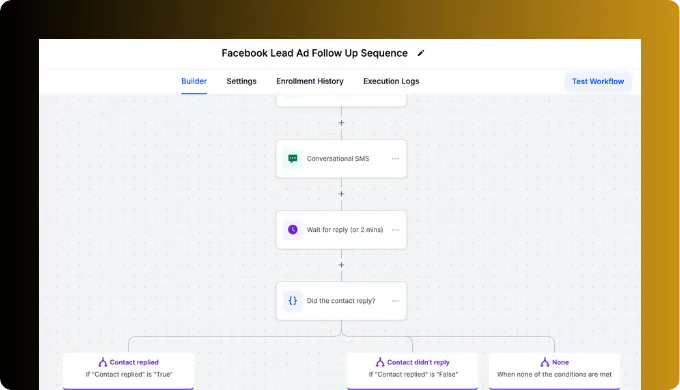680x390 pixels.
Task: Click the Contact replied branch icon
Action: click(102, 362)
